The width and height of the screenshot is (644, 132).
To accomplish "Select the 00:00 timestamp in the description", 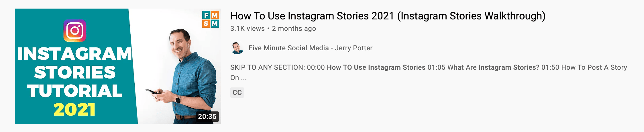I will pyautogui.click(x=316, y=67).
